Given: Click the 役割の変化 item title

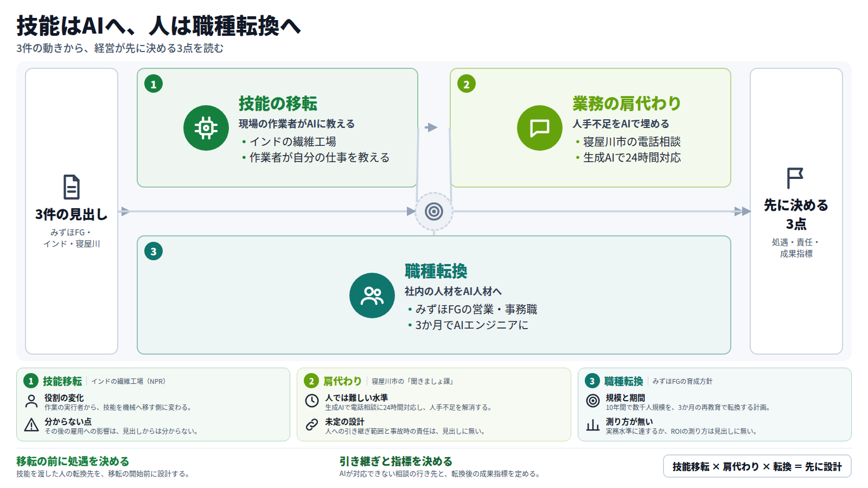Looking at the screenshot, I should pos(64,397).
